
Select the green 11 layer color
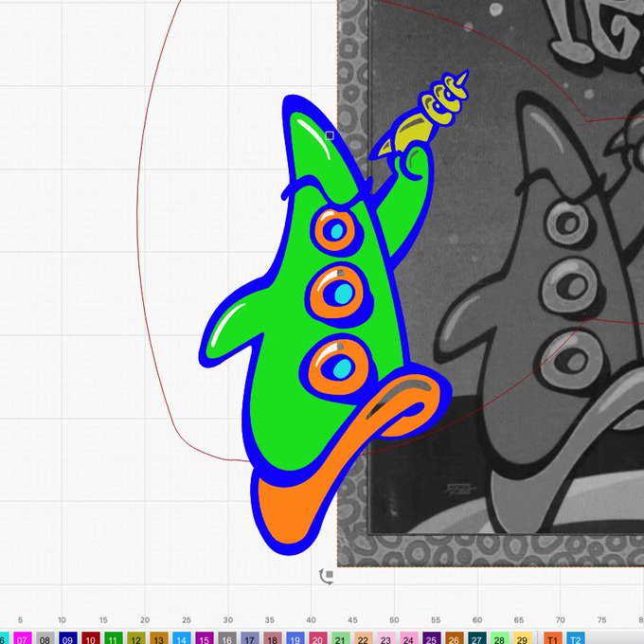[114, 638]
